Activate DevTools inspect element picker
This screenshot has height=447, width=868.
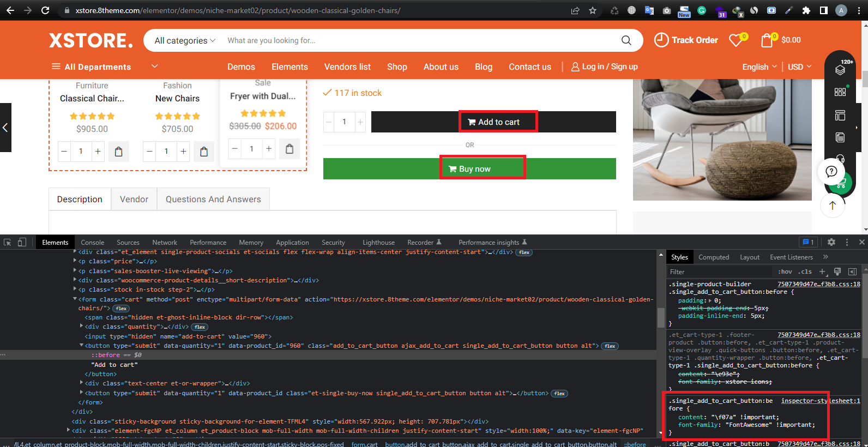click(8, 242)
